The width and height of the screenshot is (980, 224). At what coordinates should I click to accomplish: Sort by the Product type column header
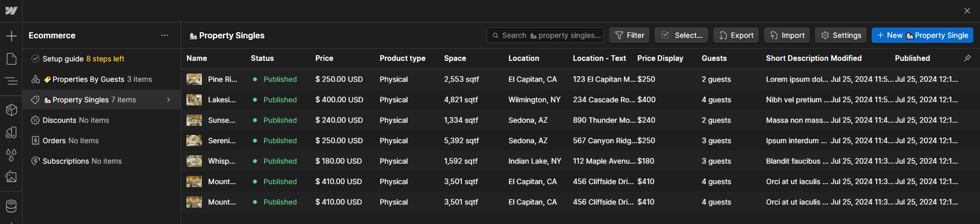(x=402, y=58)
